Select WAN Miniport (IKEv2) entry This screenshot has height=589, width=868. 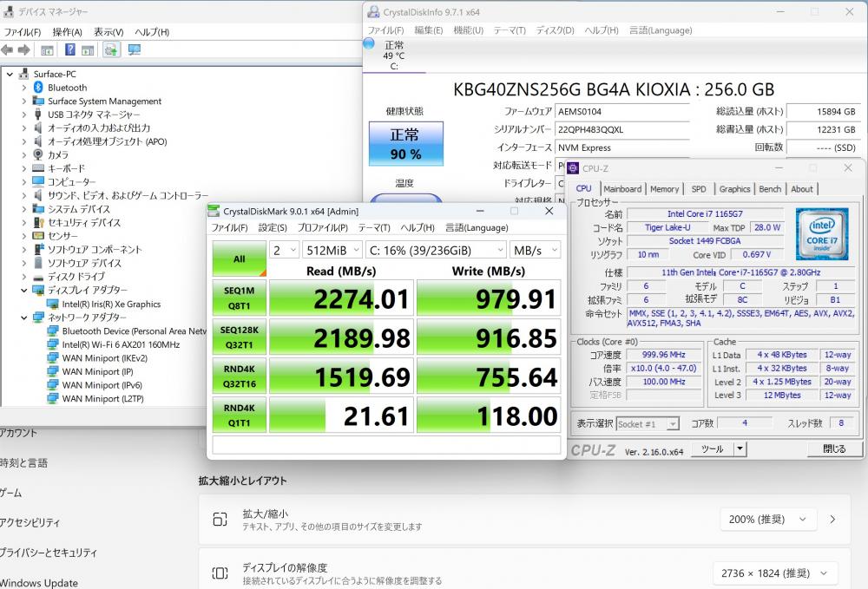pyautogui.click(x=105, y=358)
